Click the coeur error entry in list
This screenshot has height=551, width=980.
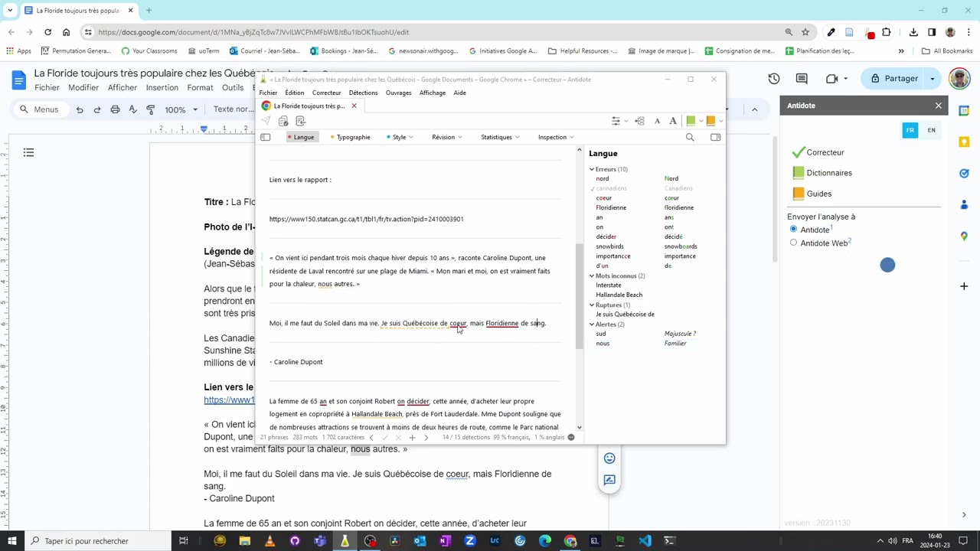click(604, 198)
